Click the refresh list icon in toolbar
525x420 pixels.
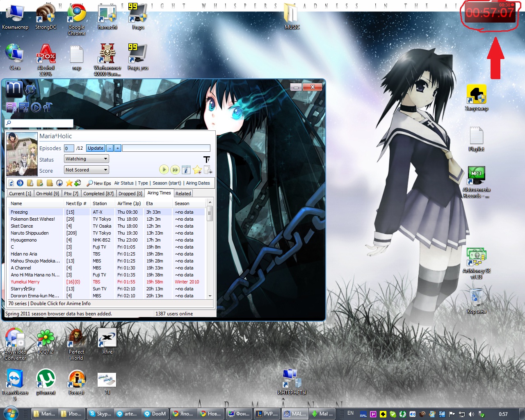(x=11, y=183)
